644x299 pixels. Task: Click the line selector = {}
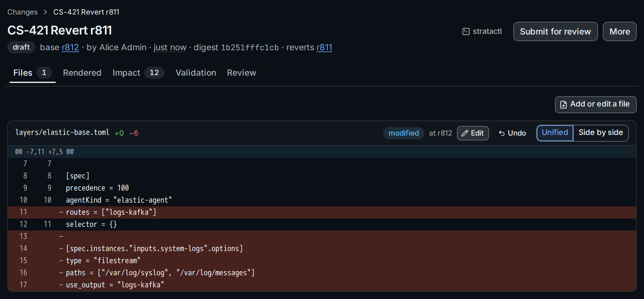point(322,225)
